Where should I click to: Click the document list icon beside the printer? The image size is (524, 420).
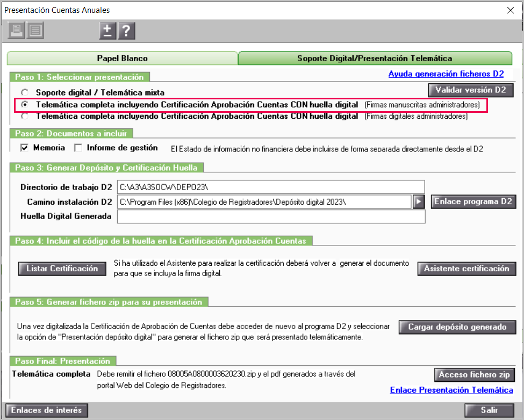coord(35,31)
